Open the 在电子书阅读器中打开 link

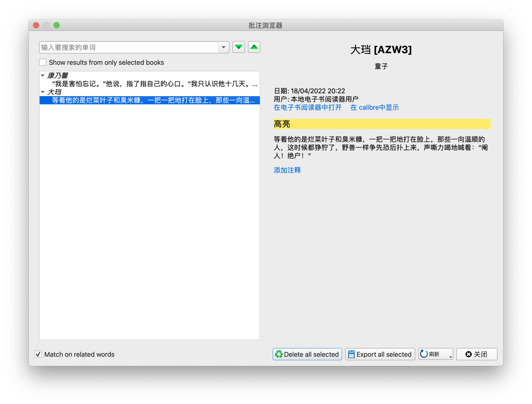tap(307, 107)
